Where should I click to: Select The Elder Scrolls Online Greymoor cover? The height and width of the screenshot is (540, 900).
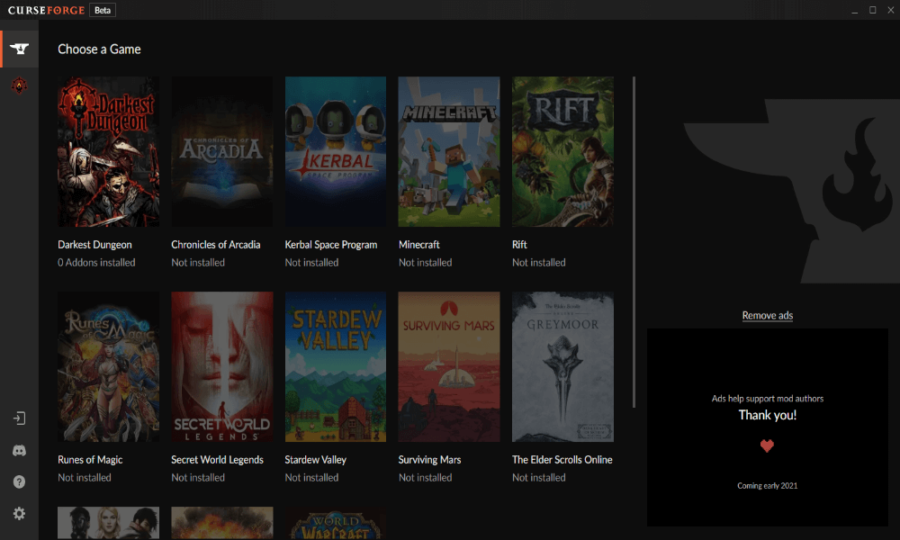coord(562,367)
